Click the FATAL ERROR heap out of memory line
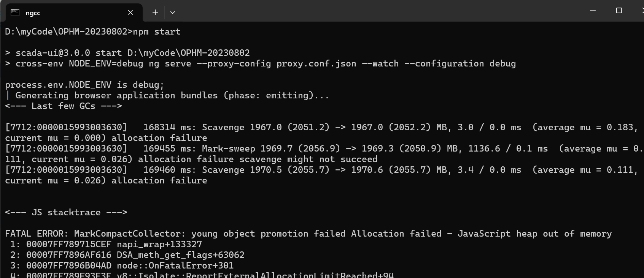Image resolution: width=644 pixels, height=278 pixels. 308,234
